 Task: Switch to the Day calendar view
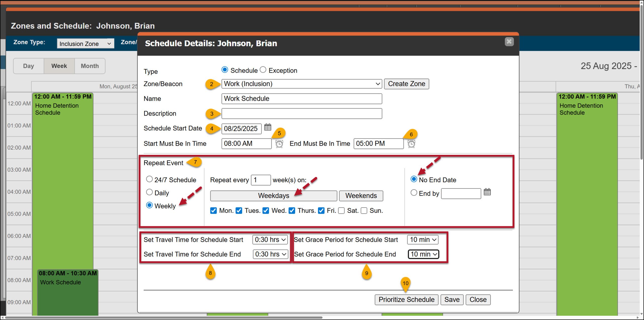[x=28, y=66]
